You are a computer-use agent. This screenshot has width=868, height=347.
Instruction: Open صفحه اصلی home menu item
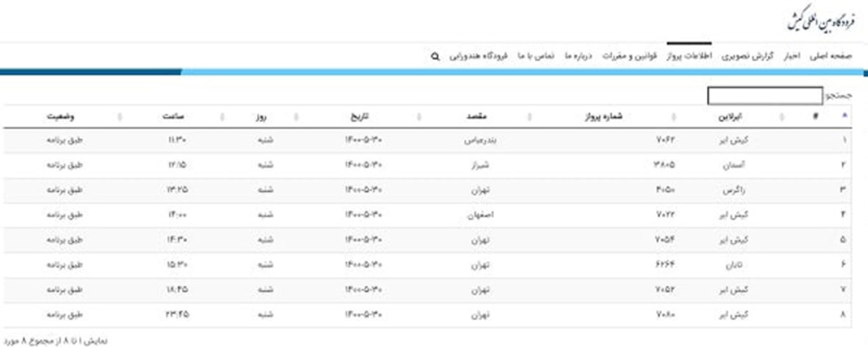830,56
